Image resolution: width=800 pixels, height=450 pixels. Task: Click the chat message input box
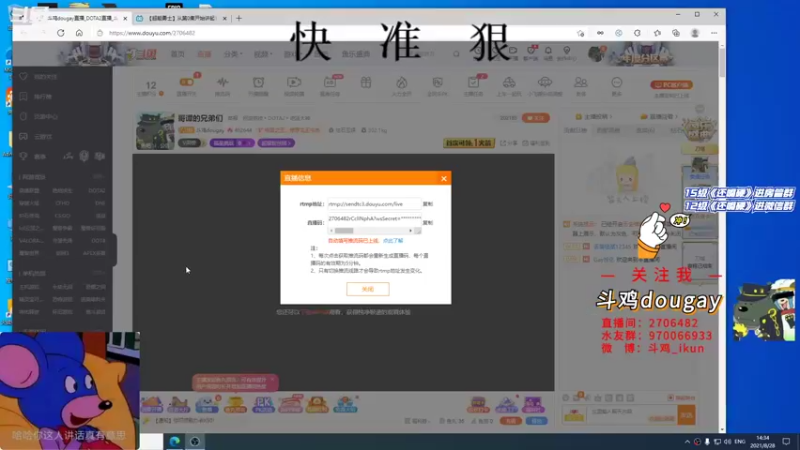pos(632,415)
